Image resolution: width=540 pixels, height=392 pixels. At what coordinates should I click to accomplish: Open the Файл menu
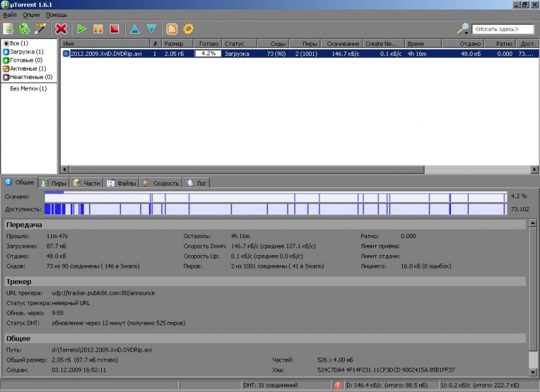tap(9, 15)
